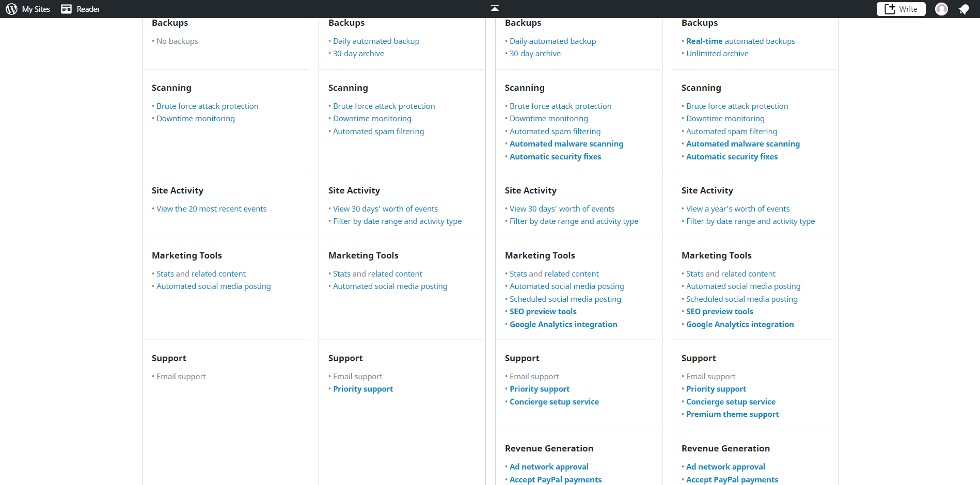This screenshot has height=485, width=980.
Task: Click 'Automated social media posting' in second column
Action: 390,286
